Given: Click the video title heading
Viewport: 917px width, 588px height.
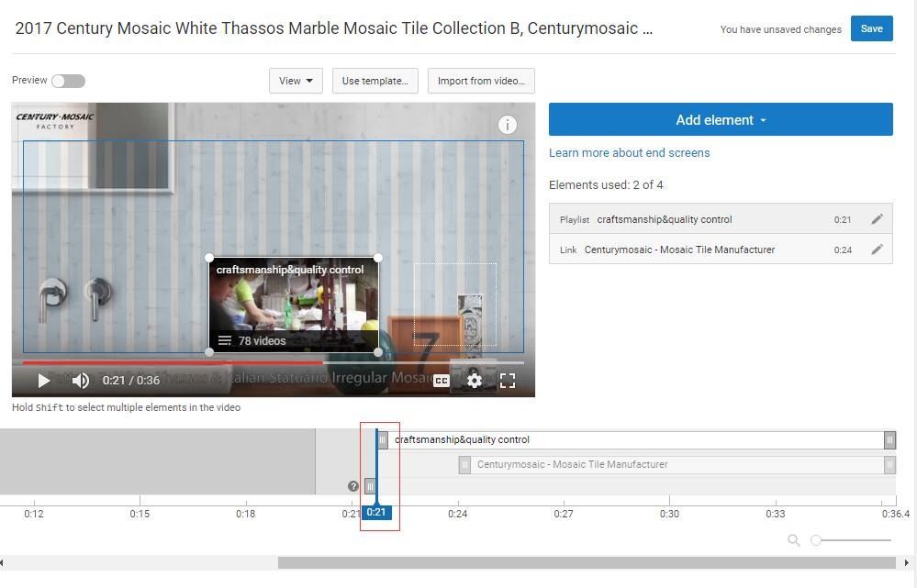Looking at the screenshot, I should pyautogui.click(x=333, y=28).
